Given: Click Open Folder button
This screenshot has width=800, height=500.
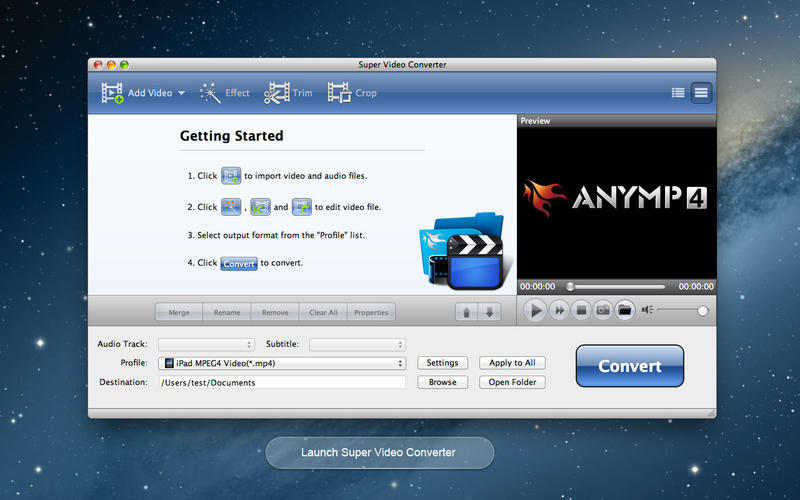Looking at the screenshot, I should click(x=512, y=382).
